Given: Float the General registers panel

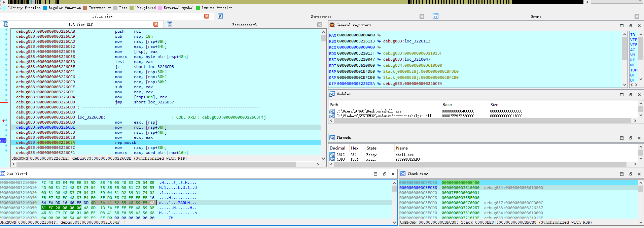Looking at the screenshot, I should (631, 25).
